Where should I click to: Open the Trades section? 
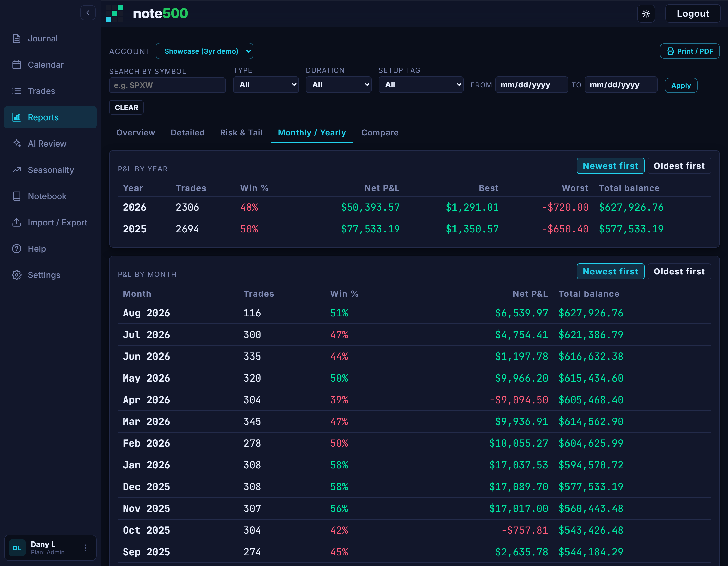tap(50, 91)
